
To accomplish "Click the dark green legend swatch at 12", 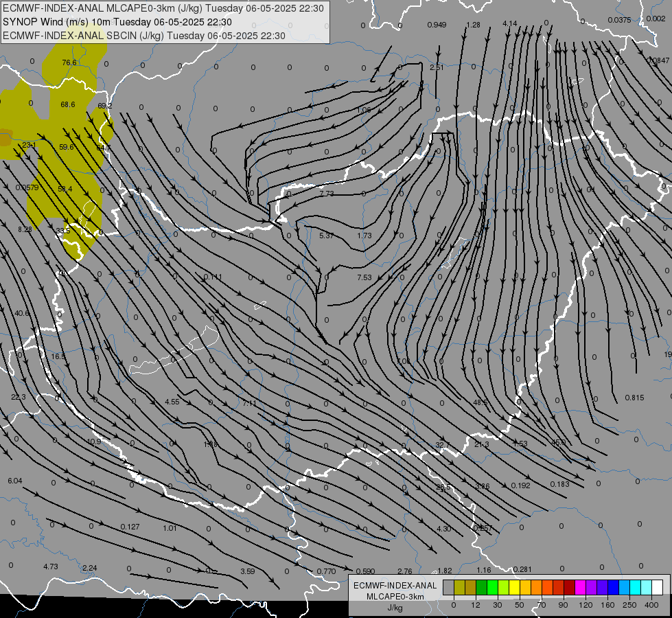I will coord(481,588).
